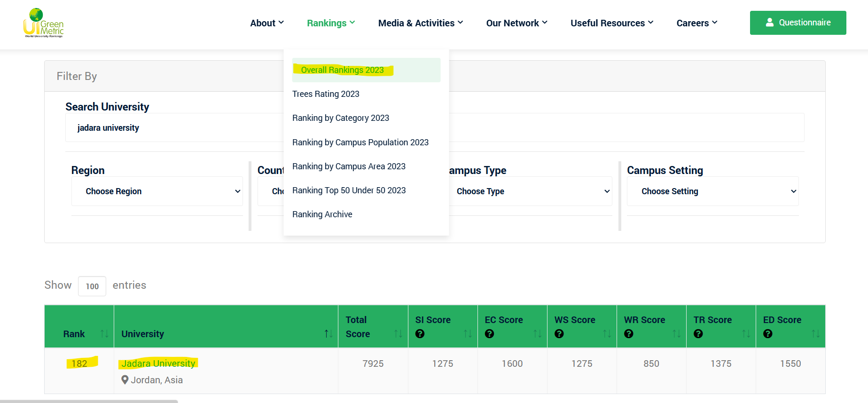Click the green Questionnaire button
The image size is (868, 403).
click(x=798, y=23)
